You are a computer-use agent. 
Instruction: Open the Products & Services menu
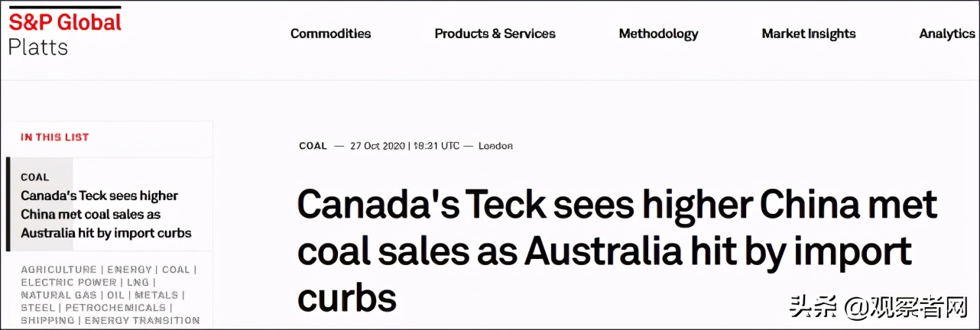coord(495,34)
